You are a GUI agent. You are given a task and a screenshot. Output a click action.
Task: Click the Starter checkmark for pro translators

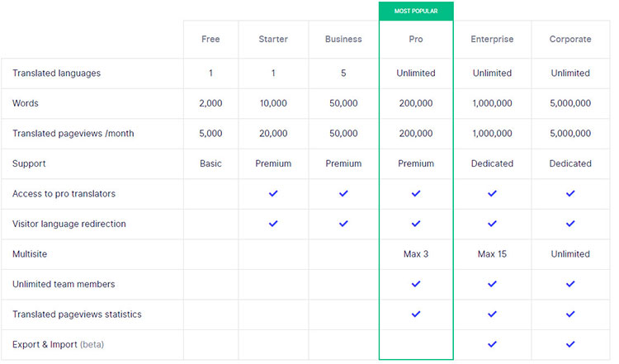[x=273, y=193]
